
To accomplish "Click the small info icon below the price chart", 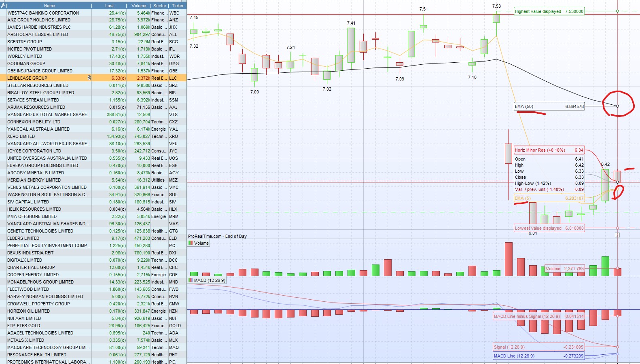I will (617, 235).
